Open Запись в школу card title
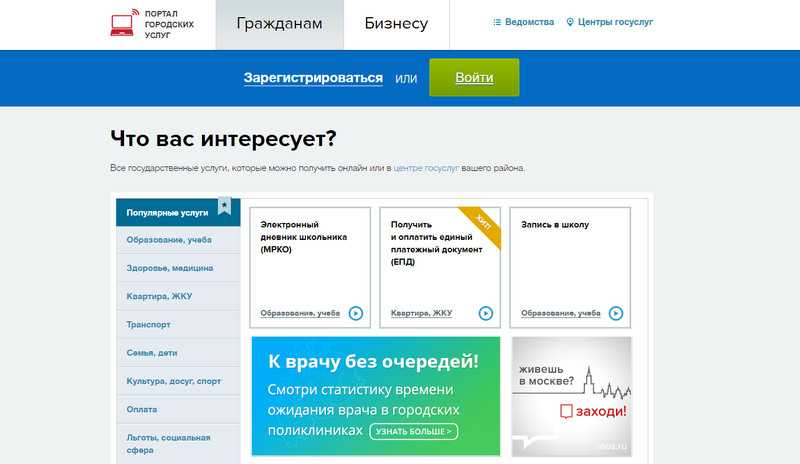The height and width of the screenshot is (464, 800). tap(555, 225)
